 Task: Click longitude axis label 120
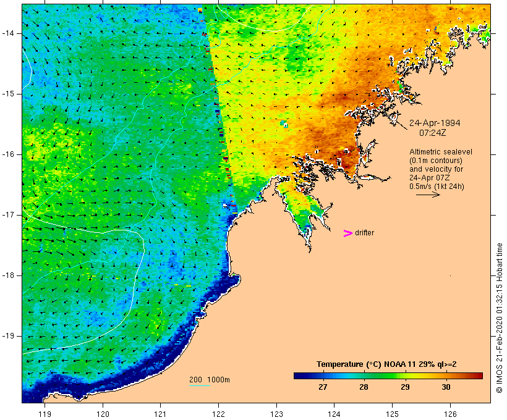pos(103,414)
